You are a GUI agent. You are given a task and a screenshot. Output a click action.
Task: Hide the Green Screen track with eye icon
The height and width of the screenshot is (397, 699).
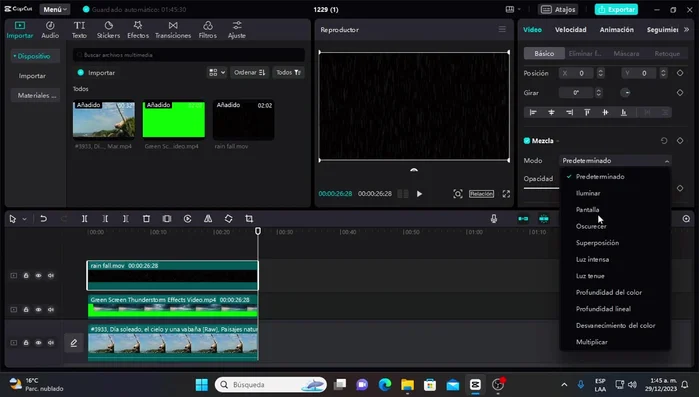(x=38, y=309)
